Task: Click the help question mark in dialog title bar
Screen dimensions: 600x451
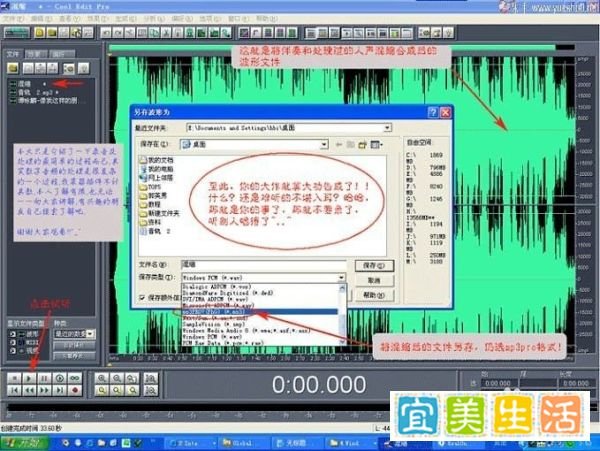Action: (x=433, y=112)
